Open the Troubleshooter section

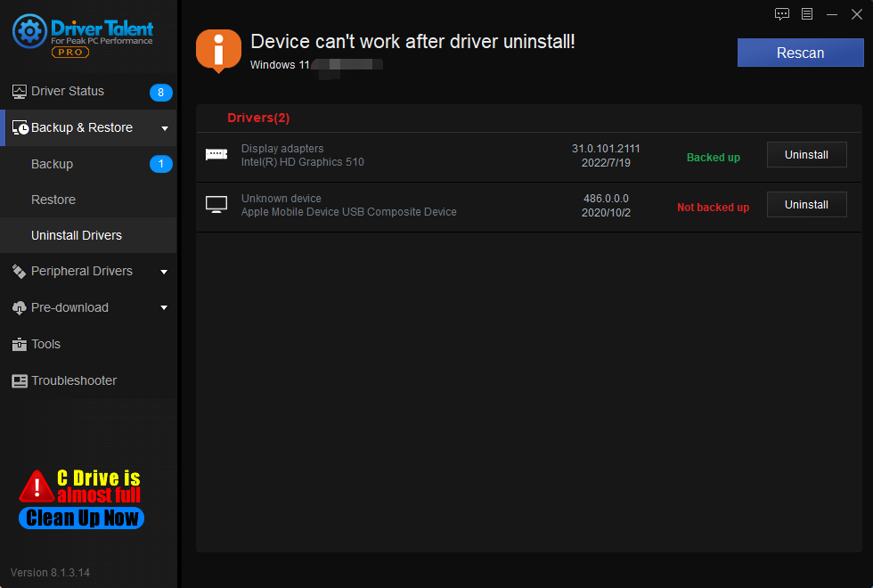88,381
